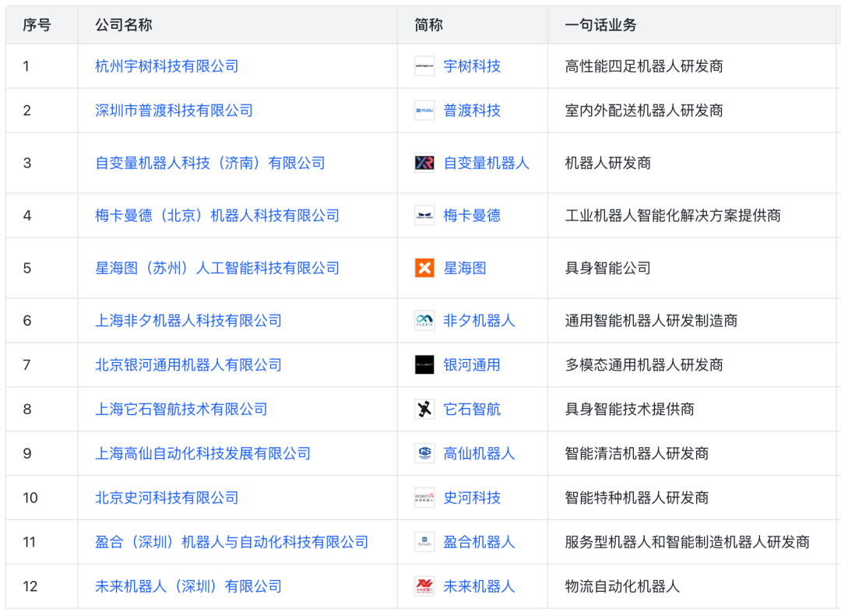Click the text 工业机器人智能化解决方案提供商
This screenshot has height=616, width=841.
[673, 216]
